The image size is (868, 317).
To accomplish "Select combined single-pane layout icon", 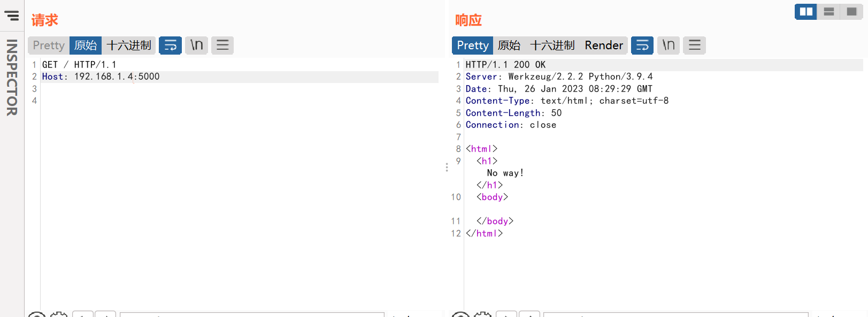I will 851,11.
